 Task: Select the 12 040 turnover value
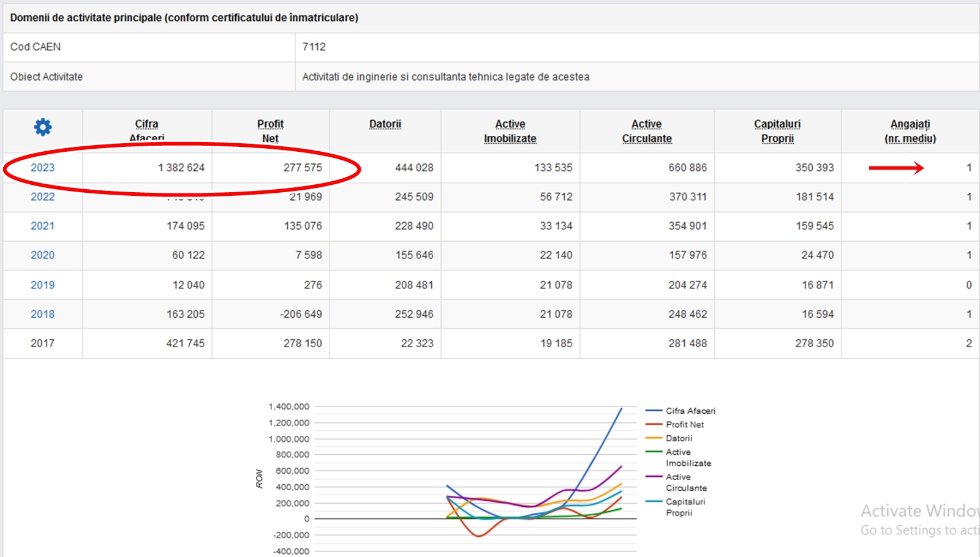tap(188, 285)
